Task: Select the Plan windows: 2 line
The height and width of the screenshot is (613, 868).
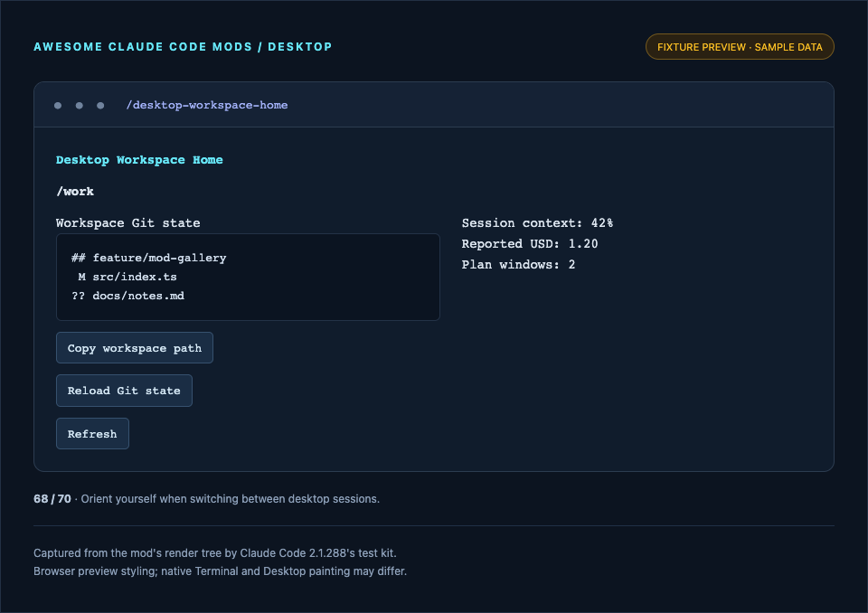Action: (519, 265)
